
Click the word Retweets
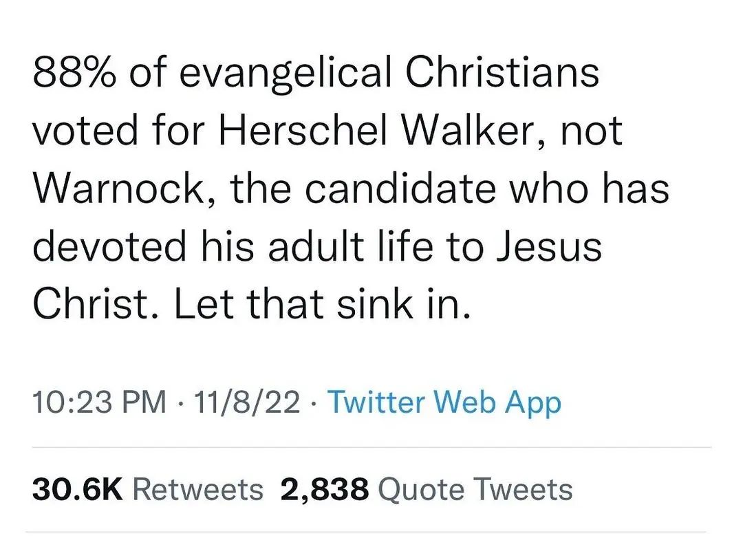point(197,490)
